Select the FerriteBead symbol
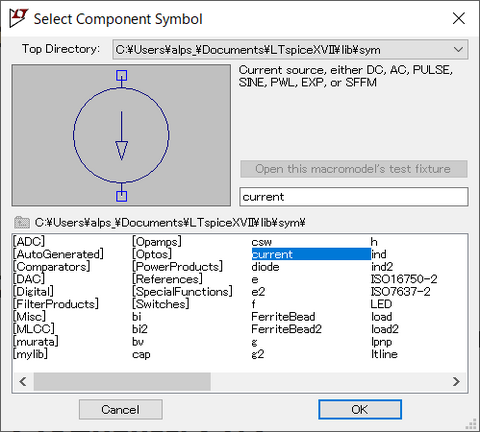 point(283,317)
